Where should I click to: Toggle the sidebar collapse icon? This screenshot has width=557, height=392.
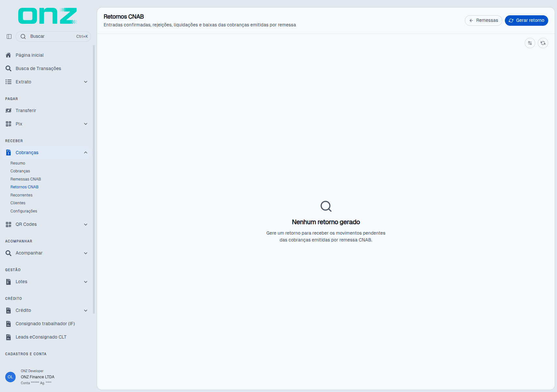(x=9, y=36)
